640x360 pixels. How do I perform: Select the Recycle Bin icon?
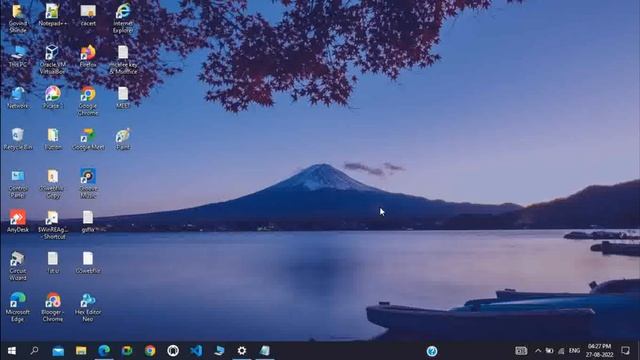18,139
